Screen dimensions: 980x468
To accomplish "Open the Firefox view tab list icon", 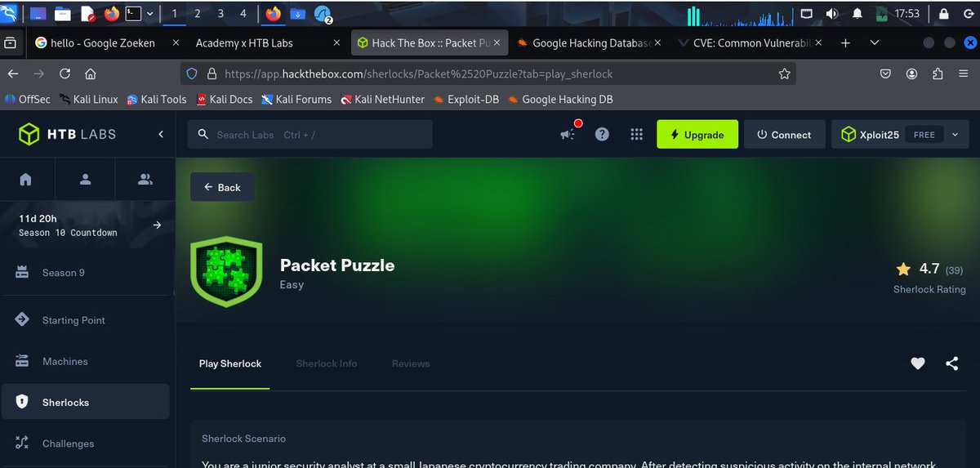I will pyautogui.click(x=11, y=42).
